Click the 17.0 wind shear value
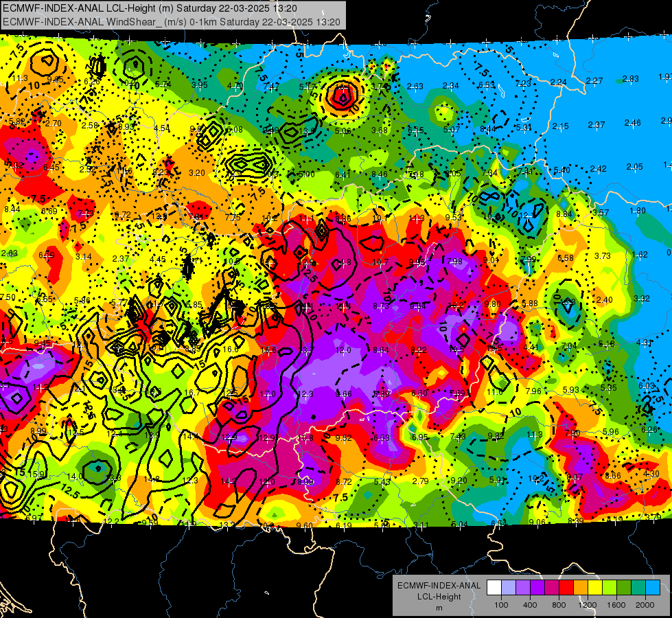This screenshot has width=672, height=618. coord(268,393)
